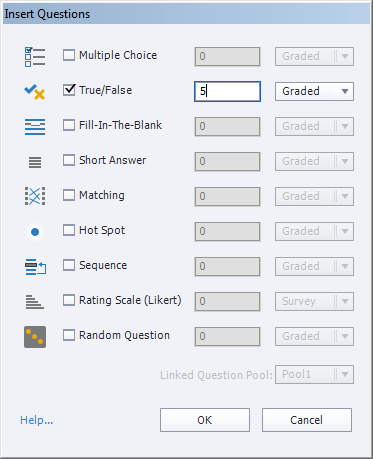
Task: Confirm with the OK button
Action: tap(205, 420)
